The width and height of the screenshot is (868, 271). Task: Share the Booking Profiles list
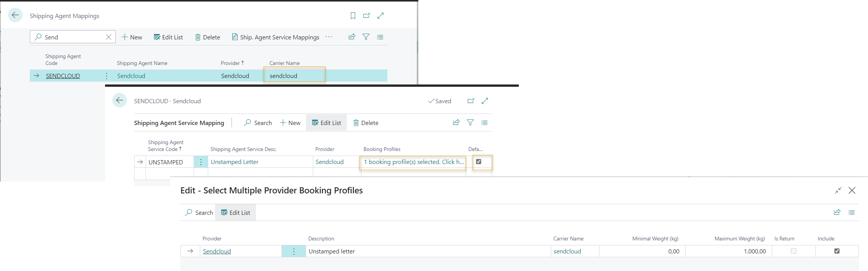[x=837, y=212]
